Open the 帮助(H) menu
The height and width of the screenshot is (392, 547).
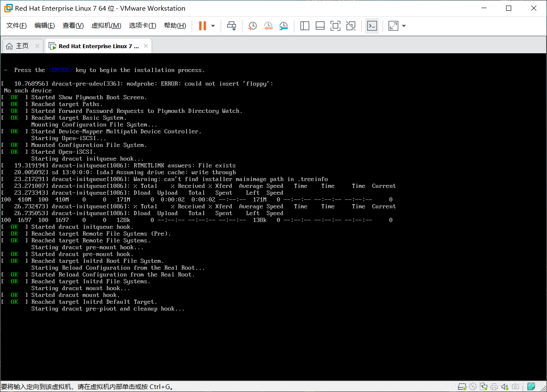coord(175,26)
